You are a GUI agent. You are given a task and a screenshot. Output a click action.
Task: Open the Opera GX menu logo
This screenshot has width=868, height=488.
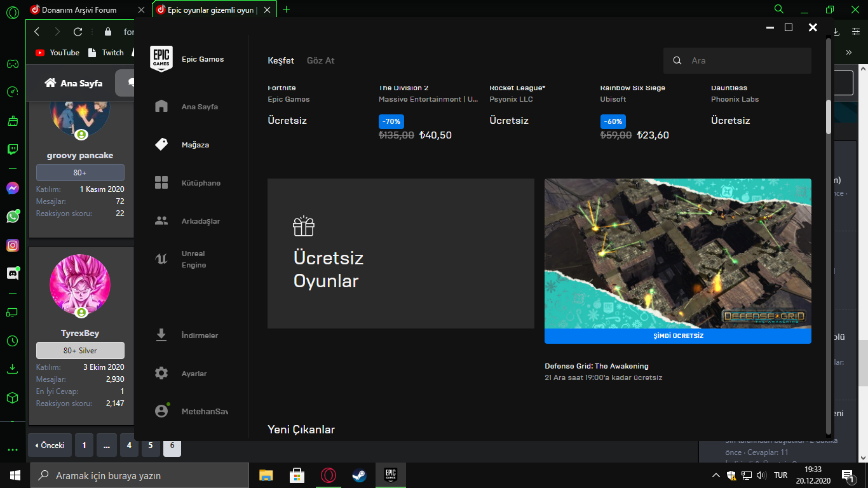[12, 12]
